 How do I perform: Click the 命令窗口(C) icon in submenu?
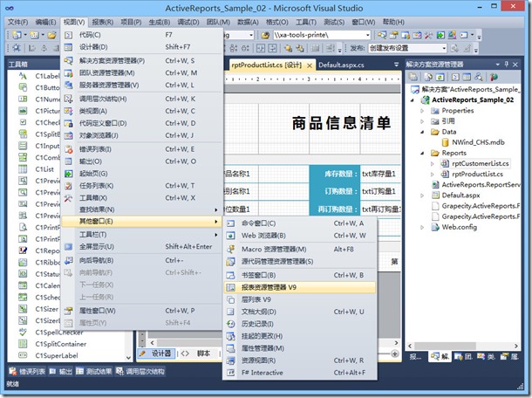pos(231,223)
